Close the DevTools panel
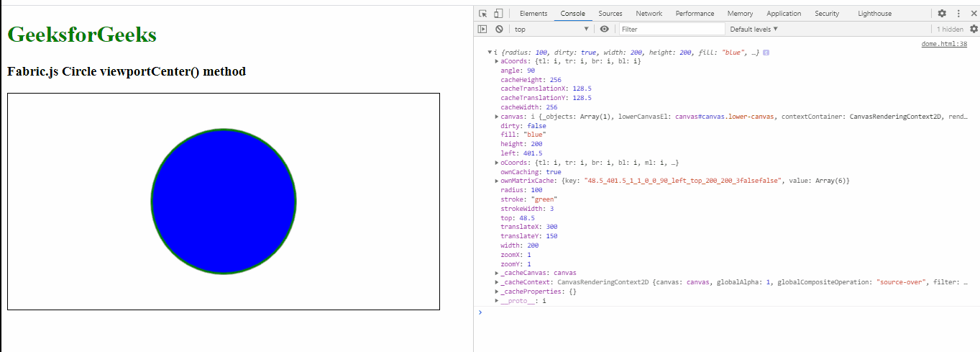This screenshot has height=352, width=980. pyautogui.click(x=973, y=14)
